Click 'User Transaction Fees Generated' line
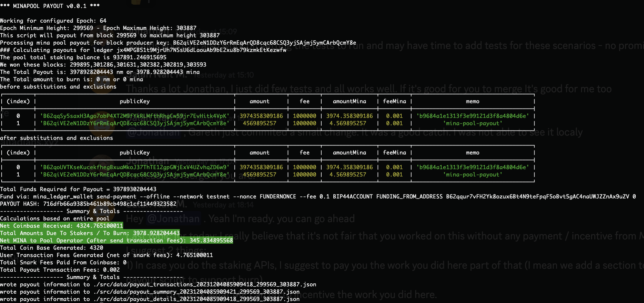The height and width of the screenshot is (303, 644). coord(107,255)
